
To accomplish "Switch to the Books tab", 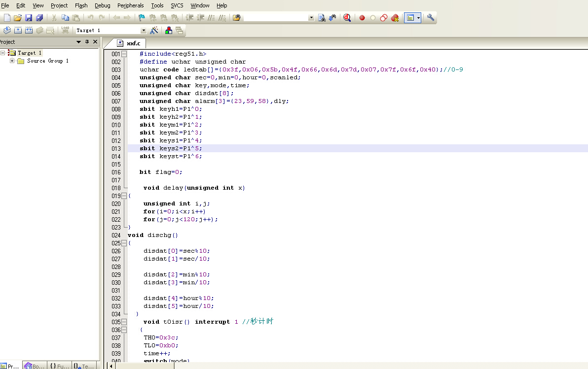I will (x=35, y=366).
